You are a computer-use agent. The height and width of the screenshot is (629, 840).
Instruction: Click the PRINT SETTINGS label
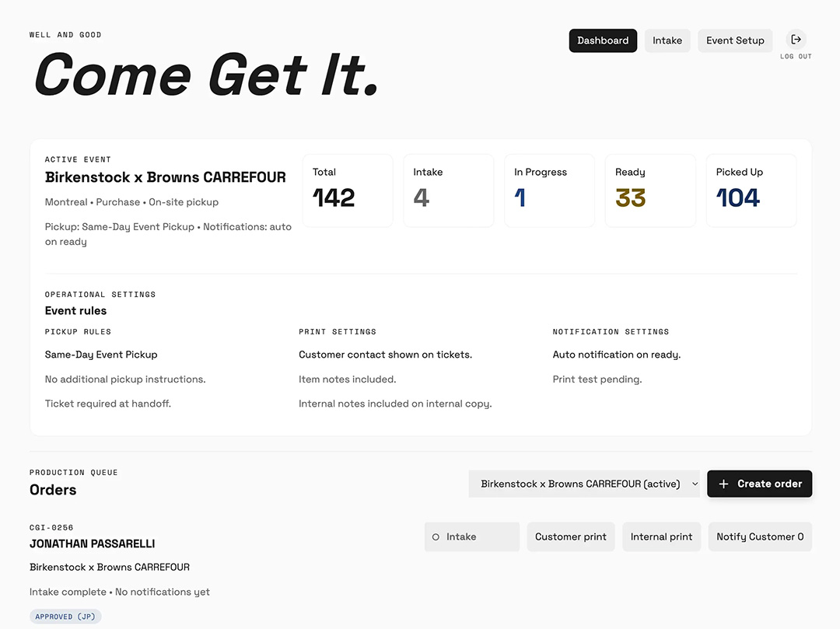click(x=338, y=332)
